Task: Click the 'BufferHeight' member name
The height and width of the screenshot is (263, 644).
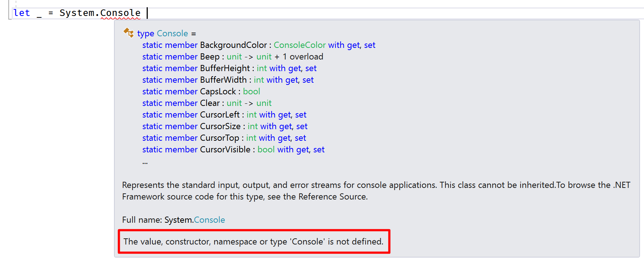Action: click(225, 68)
